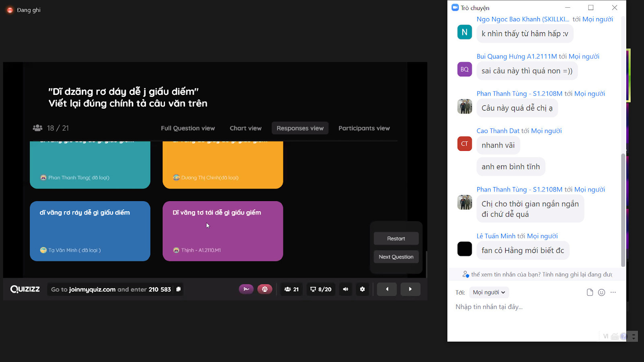Click Phan Thanh Tùng's photo beside 'Chị cho thời gian'
The width and height of the screenshot is (644, 362).
pyautogui.click(x=464, y=202)
